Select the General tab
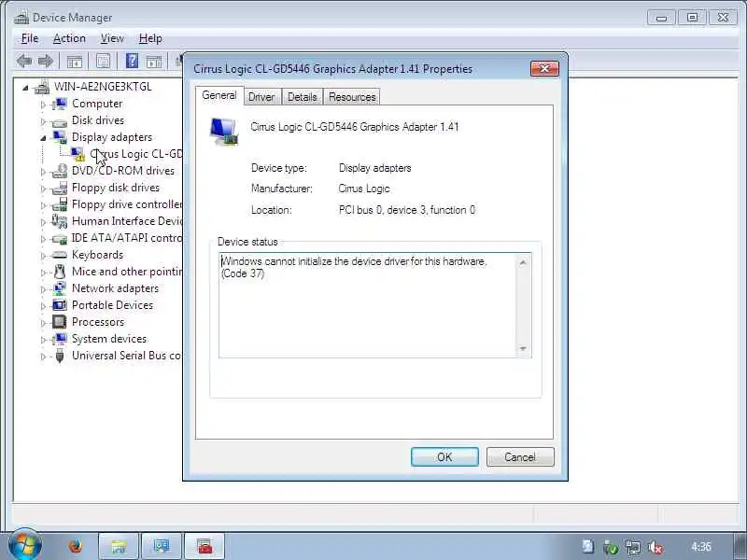 pos(219,95)
